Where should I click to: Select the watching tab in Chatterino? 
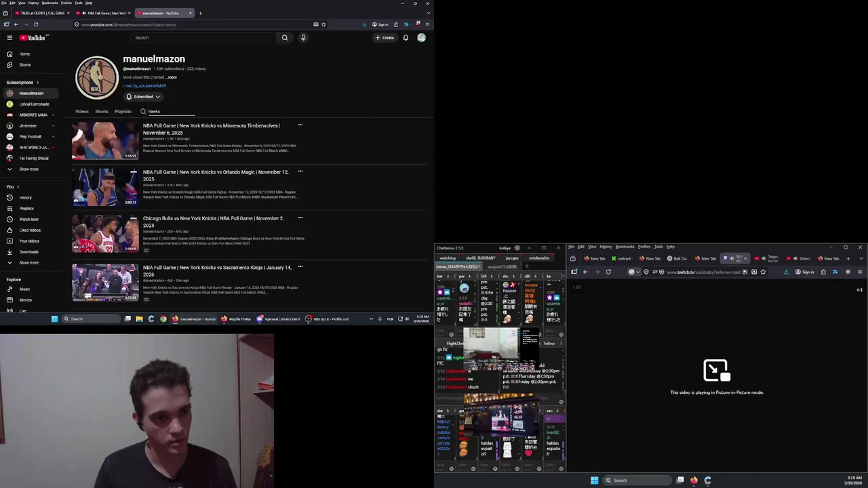click(448, 258)
